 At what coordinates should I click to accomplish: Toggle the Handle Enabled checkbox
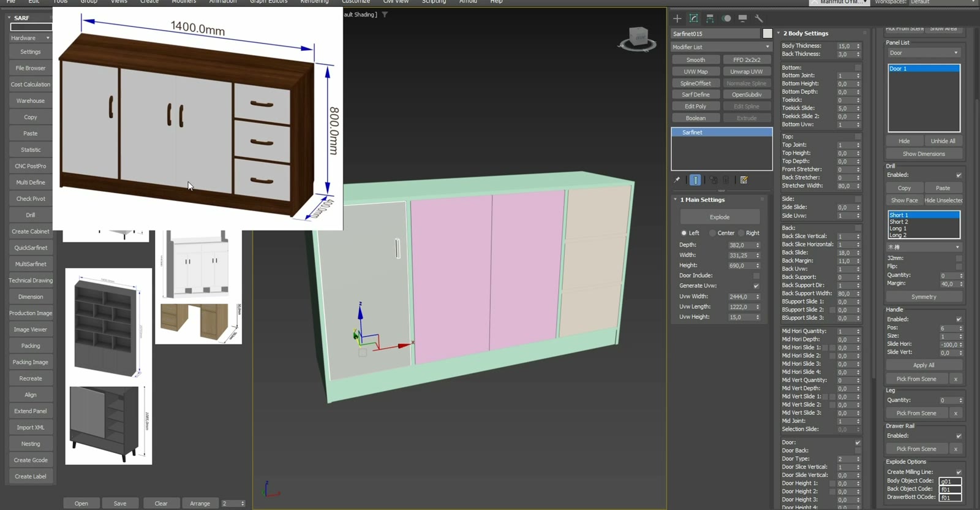[959, 319]
